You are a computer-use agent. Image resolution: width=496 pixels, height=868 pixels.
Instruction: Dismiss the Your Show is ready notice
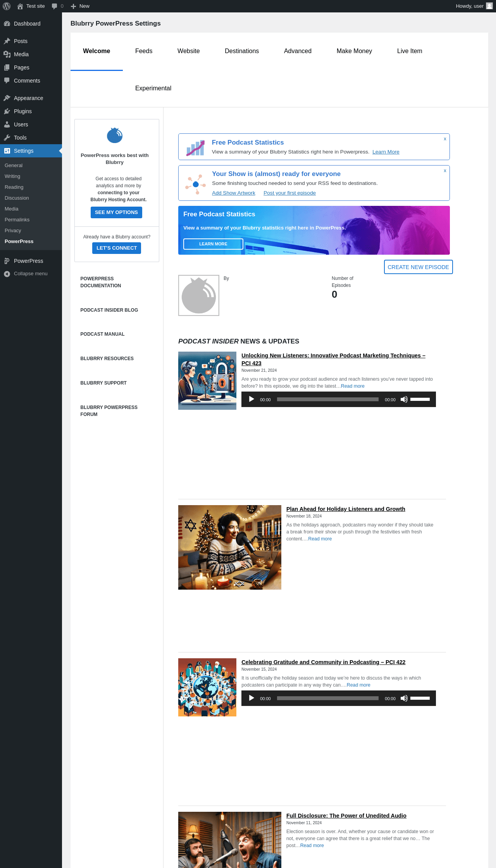pos(445,171)
